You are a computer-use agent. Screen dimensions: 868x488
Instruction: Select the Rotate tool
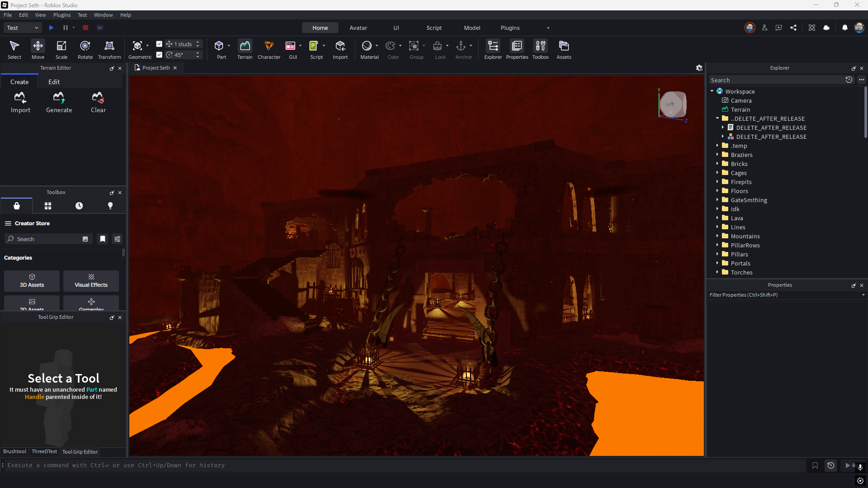(x=85, y=49)
